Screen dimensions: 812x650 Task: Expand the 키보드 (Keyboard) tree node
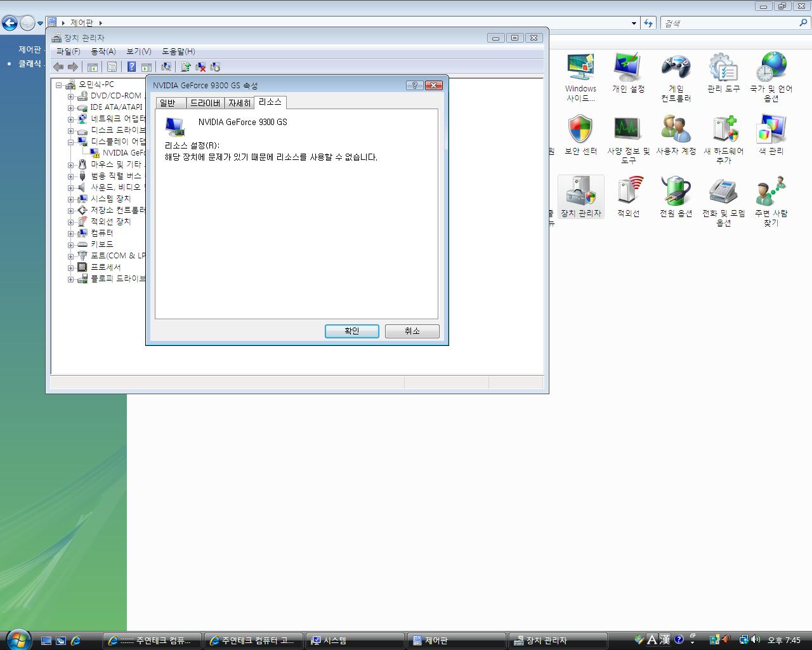71,244
